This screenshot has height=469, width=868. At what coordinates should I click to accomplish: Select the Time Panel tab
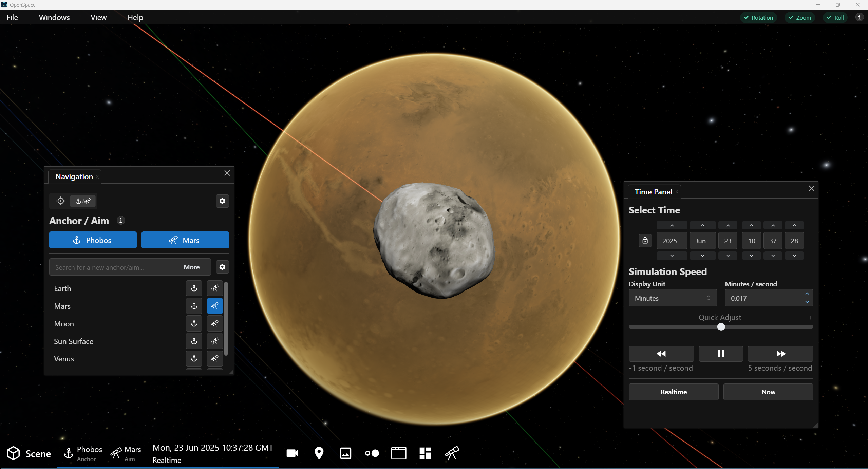(653, 192)
